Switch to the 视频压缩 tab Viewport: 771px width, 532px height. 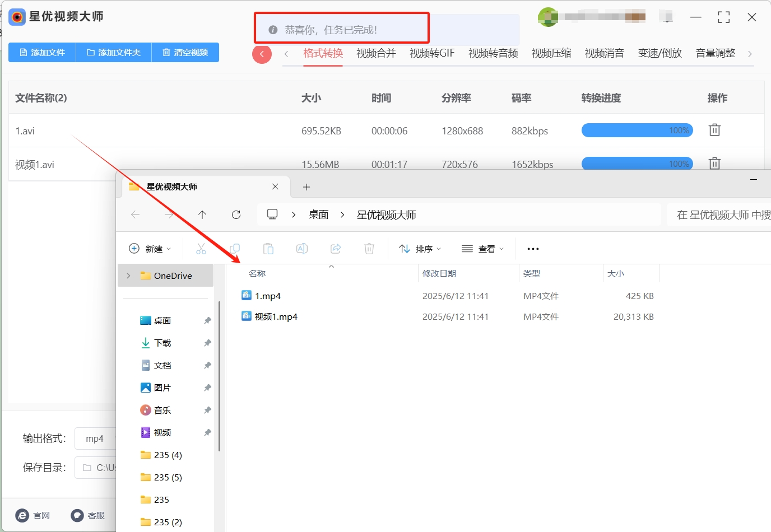[x=551, y=53]
